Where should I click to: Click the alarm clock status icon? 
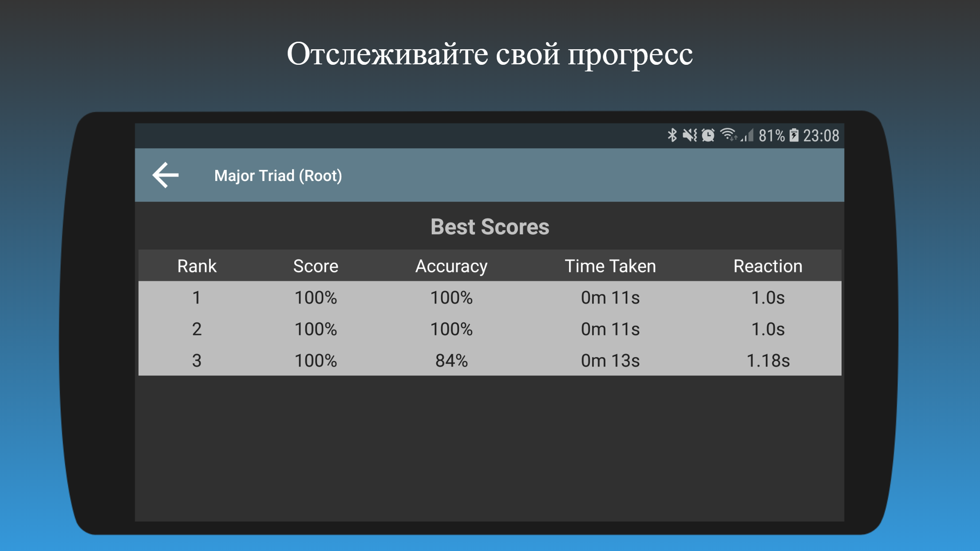pos(708,135)
